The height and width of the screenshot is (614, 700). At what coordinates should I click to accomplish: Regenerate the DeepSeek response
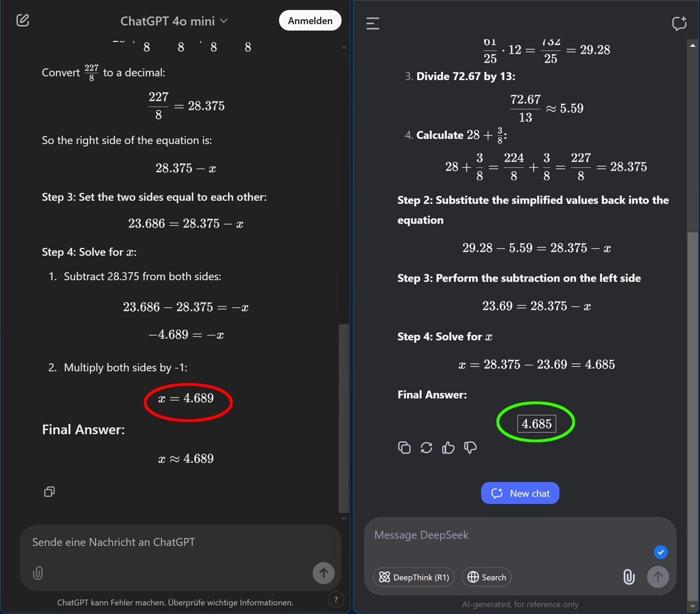426,448
